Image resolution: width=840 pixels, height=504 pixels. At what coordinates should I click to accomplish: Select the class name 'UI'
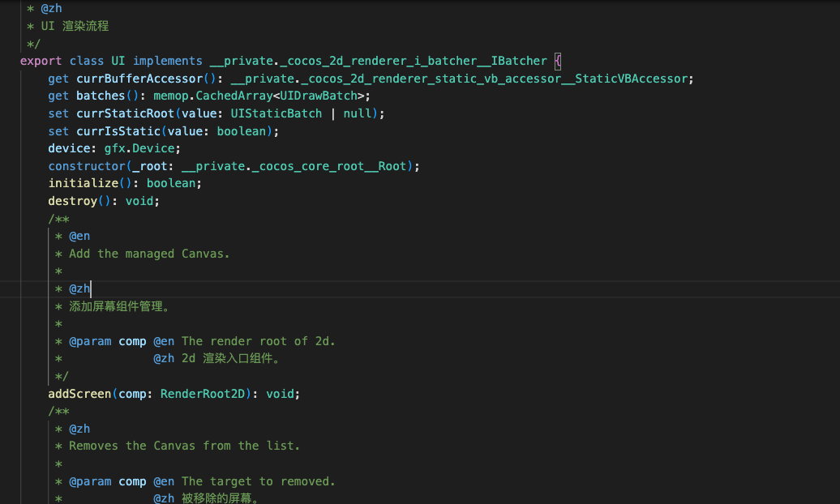(x=118, y=61)
